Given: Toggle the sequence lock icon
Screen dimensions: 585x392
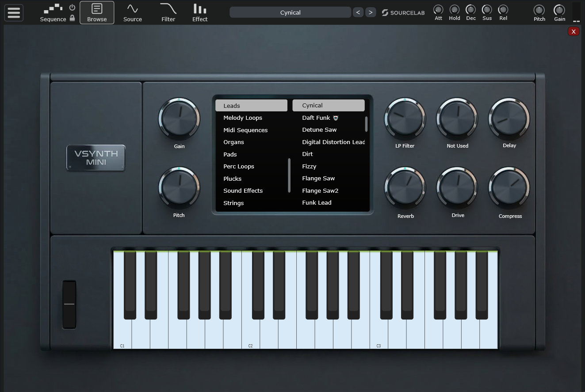Looking at the screenshot, I should (73, 18).
